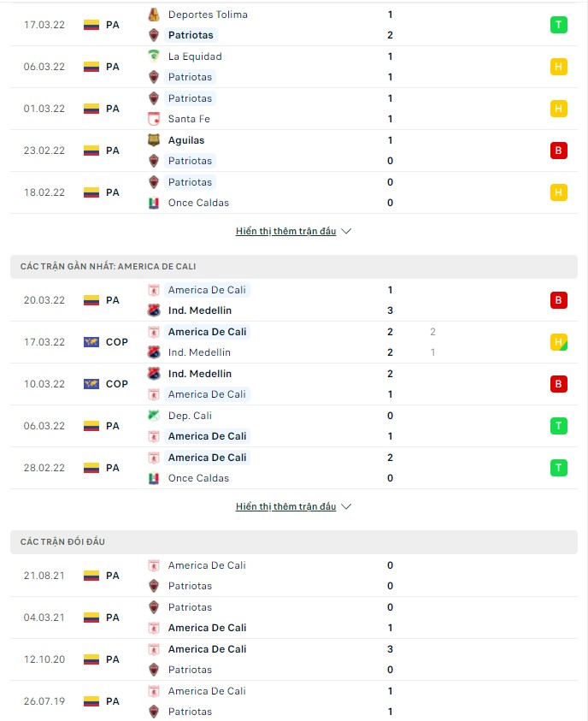
Task: Click the green T result badge
Action: tap(559, 25)
